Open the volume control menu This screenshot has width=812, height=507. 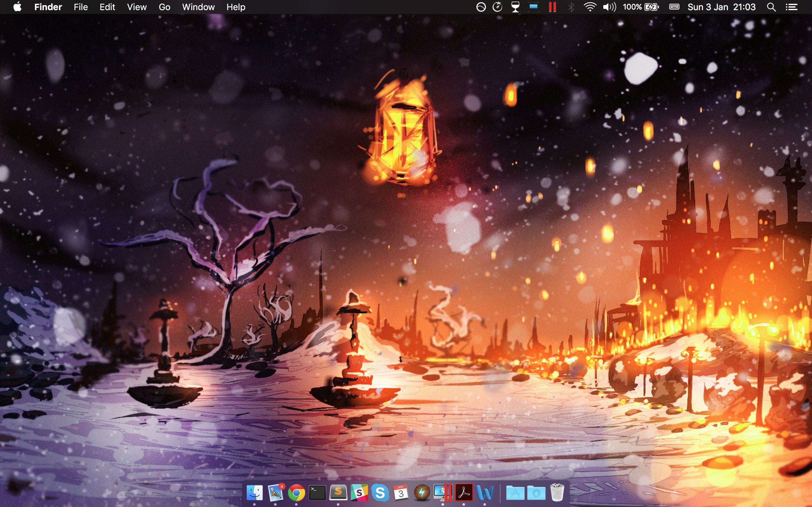tap(609, 7)
